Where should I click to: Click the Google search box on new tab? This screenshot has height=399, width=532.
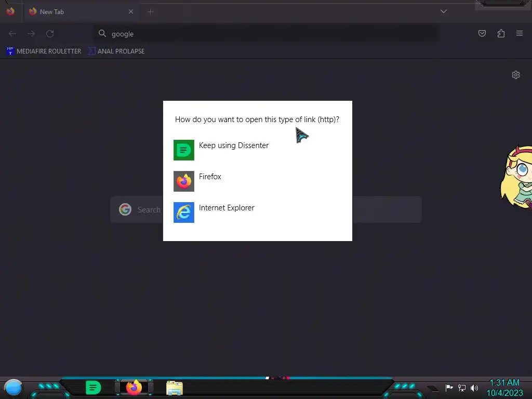(x=266, y=209)
